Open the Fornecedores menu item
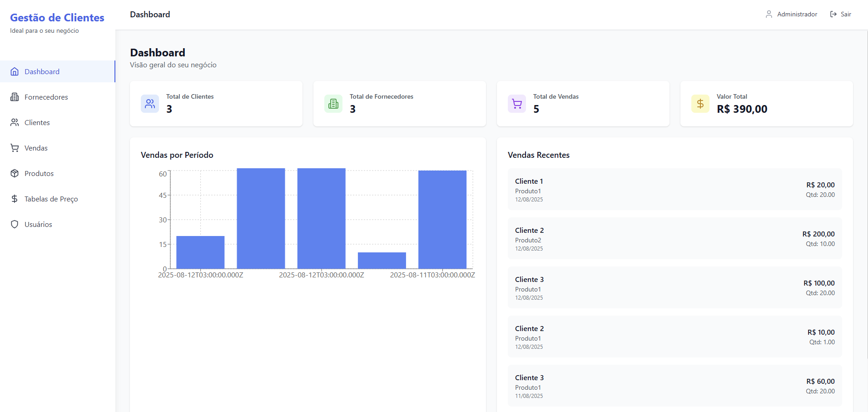The height and width of the screenshot is (412, 868). point(46,97)
